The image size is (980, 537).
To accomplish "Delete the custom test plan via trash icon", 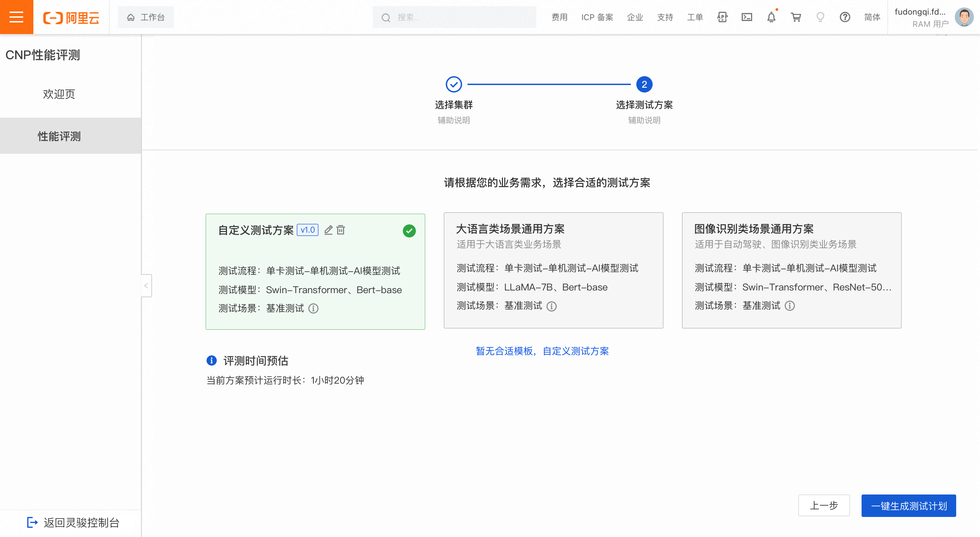I will point(341,230).
